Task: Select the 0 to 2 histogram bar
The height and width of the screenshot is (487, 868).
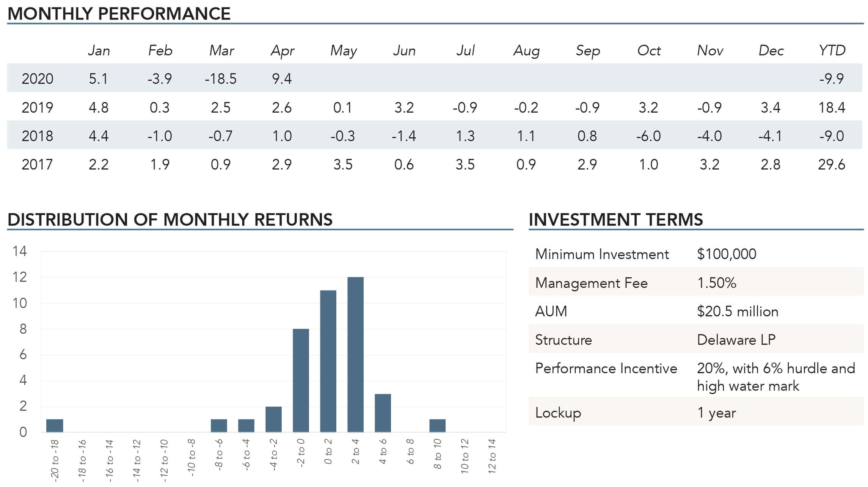Action: (328, 361)
